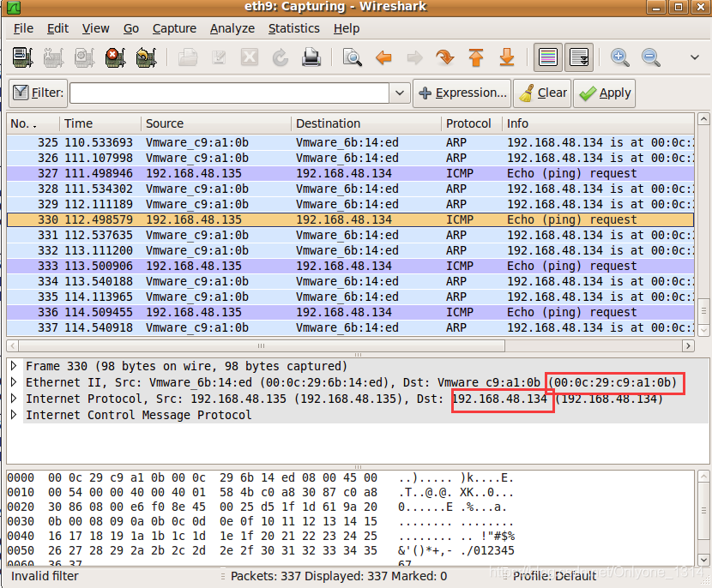Image resolution: width=712 pixels, height=588 pixels.
Task: Sort by the Destination column header
Action: click(x=366, y=123)
